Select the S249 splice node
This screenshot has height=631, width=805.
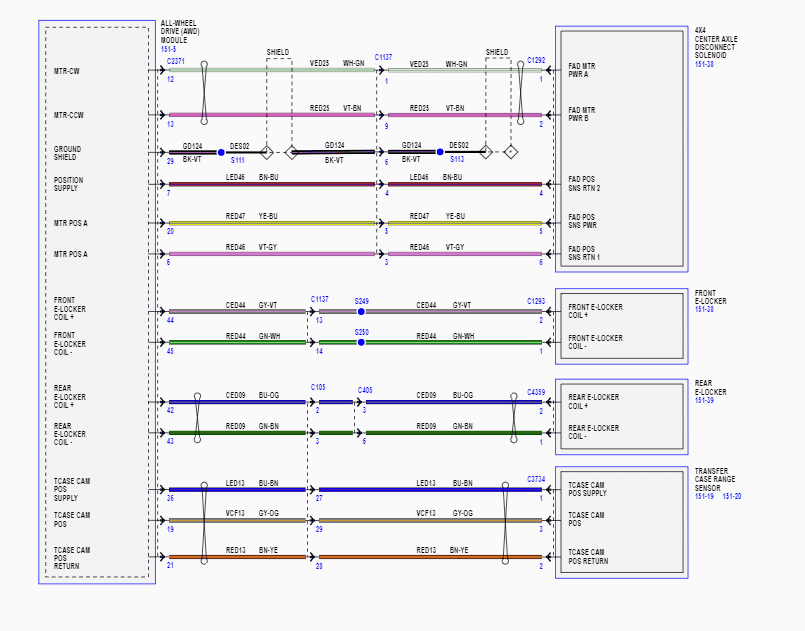coord(361,312)
